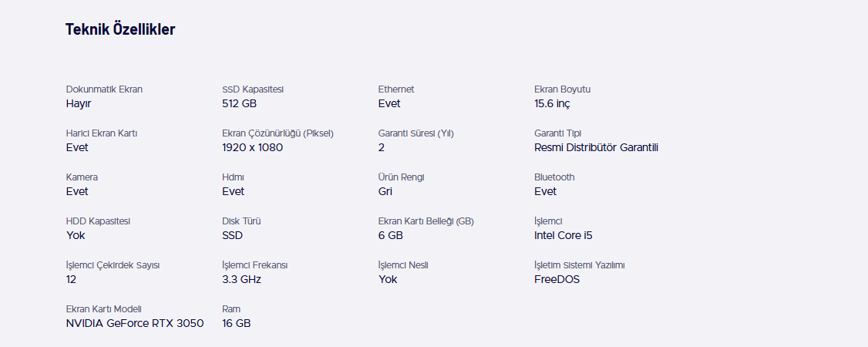This screenshot has width=868, height=347.
Task: Select the Intel Core i5 processor value
Action: click(563, 235)
